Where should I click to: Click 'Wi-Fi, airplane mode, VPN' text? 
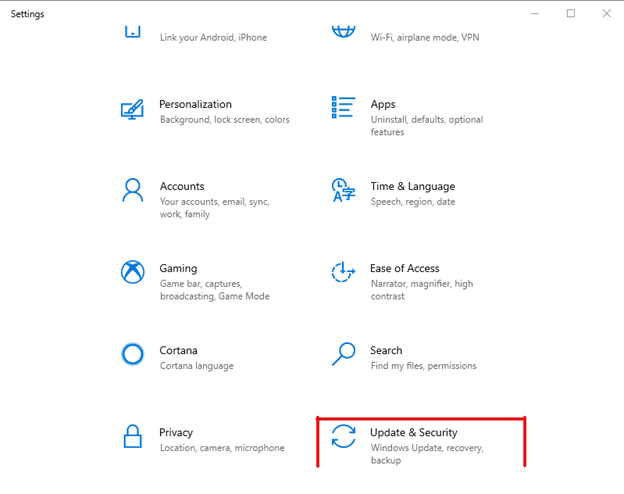pyautogui.click(x=425, y=37)
